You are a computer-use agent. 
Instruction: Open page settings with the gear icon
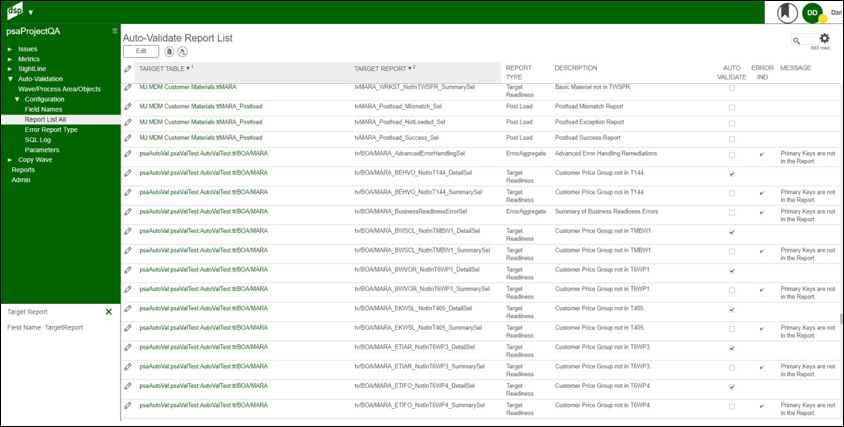[824, 38]
